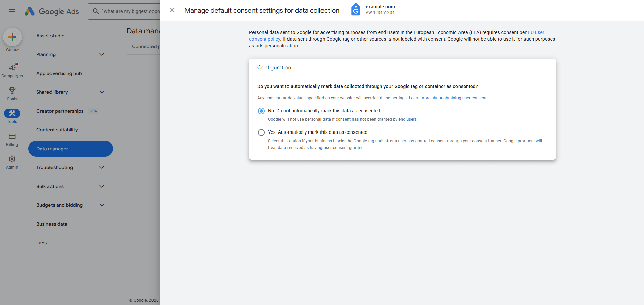Click the hamburger main menu icon
Screen dimensions: 644x305
pyautogui.click(x=12, y=11)
